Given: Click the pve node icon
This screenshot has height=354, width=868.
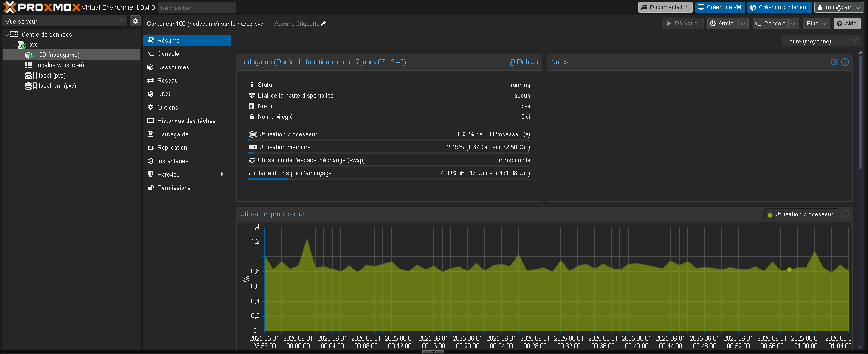Looking at the screenshot, I should tap(22, 45).
